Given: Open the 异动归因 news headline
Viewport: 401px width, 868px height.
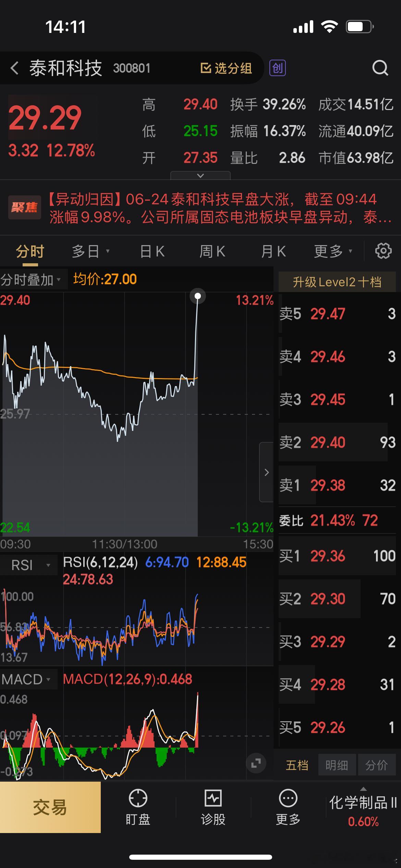Looking at the screenshot, I should point(219,208).
